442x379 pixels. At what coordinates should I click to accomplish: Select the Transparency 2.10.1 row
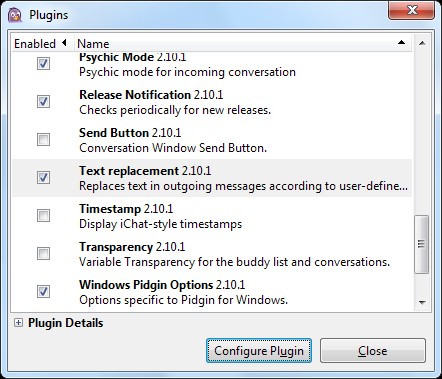212,254
